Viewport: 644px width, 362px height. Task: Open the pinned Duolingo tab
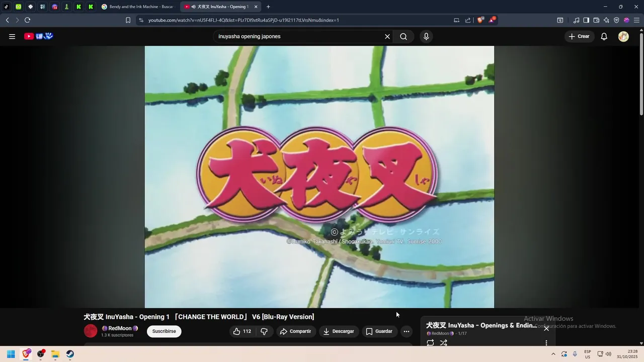tap(18, 7)
